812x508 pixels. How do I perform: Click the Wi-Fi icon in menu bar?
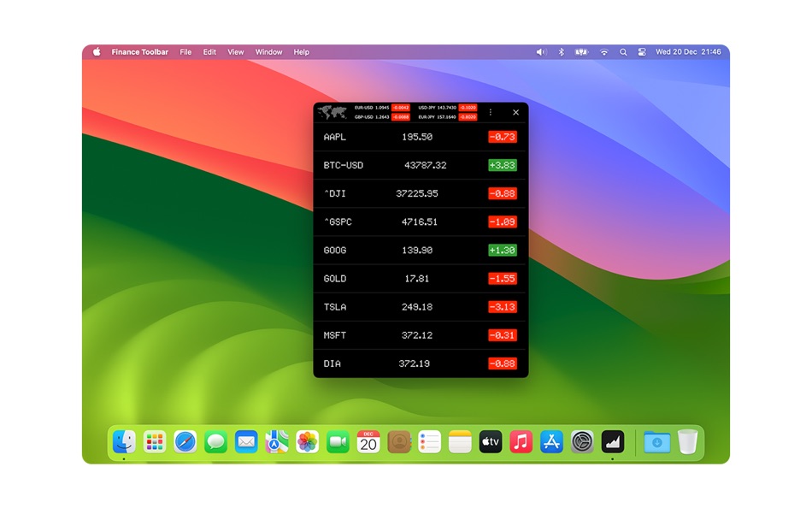pos(603,52)
